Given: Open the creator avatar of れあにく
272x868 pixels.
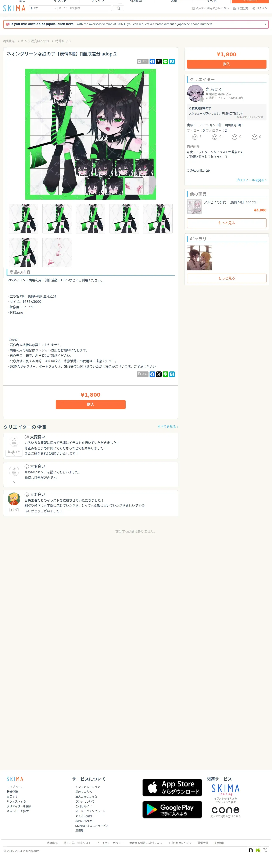Looking at the screenshot, I should coord(196,93).
